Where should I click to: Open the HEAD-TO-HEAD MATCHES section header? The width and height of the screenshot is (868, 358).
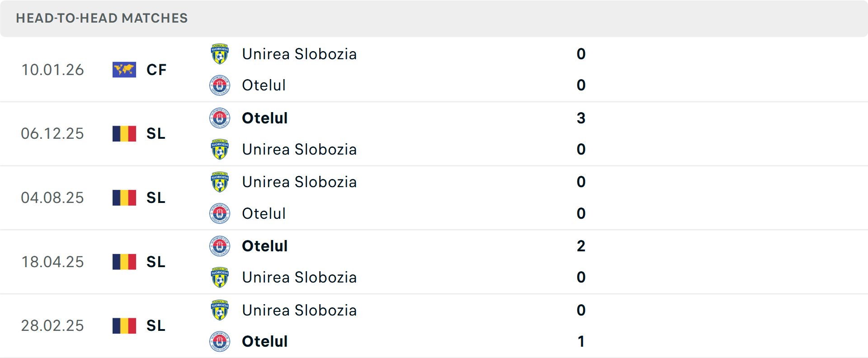[102, 18]
